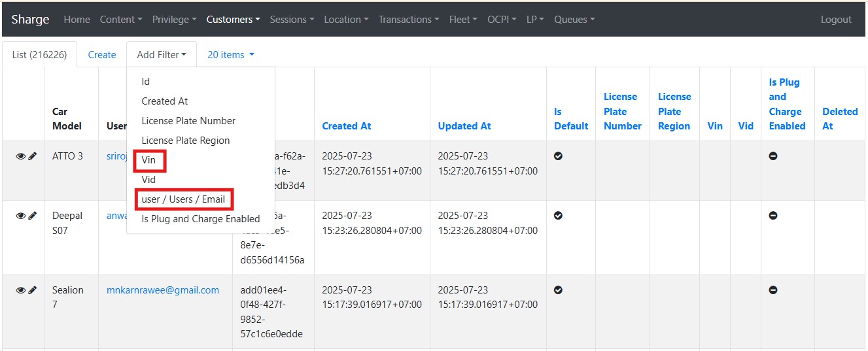Choose Vin from the filter list

pyautogui.click(x=148, y=160)
